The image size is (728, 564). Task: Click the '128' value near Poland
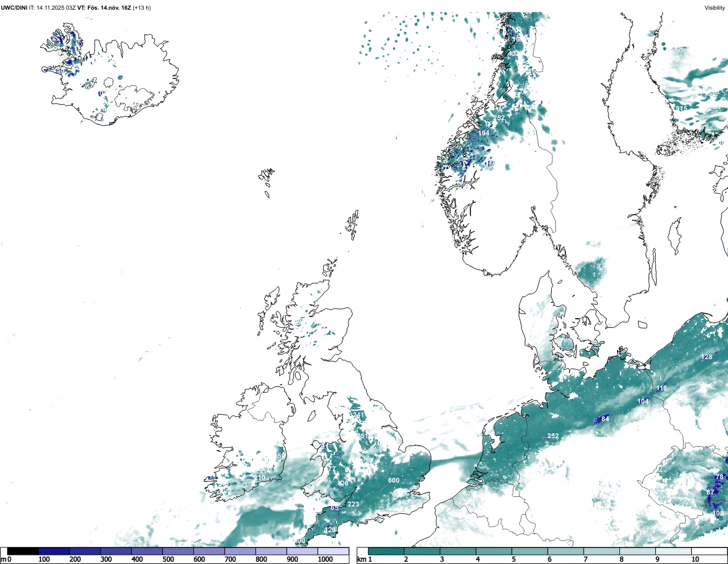click(706, 357)
